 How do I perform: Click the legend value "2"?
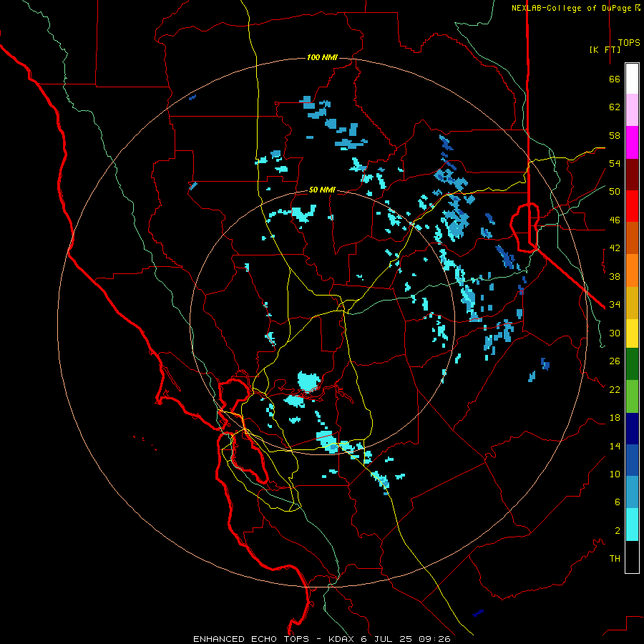617,531
